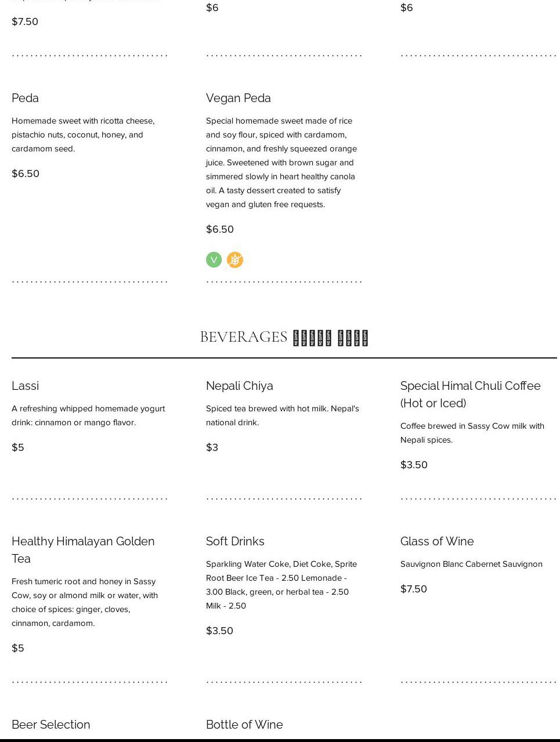
Task: Select the Peda dessert title
Action: (x=25, y=98)
